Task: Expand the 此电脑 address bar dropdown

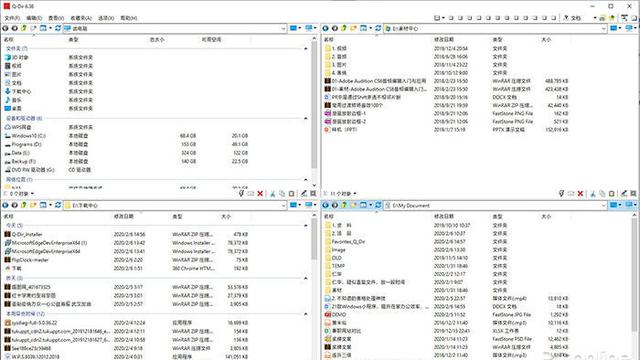Action: tap(283, 29)
